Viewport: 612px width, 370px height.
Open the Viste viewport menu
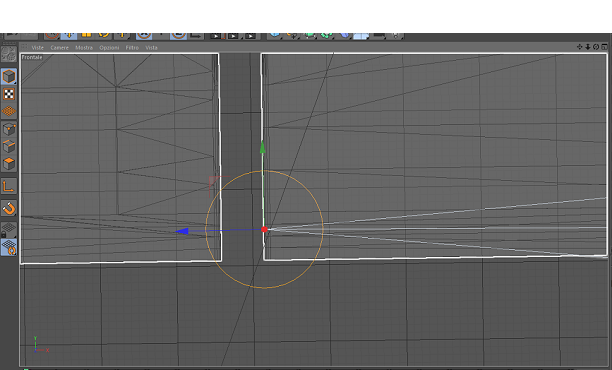coord(37,48)
